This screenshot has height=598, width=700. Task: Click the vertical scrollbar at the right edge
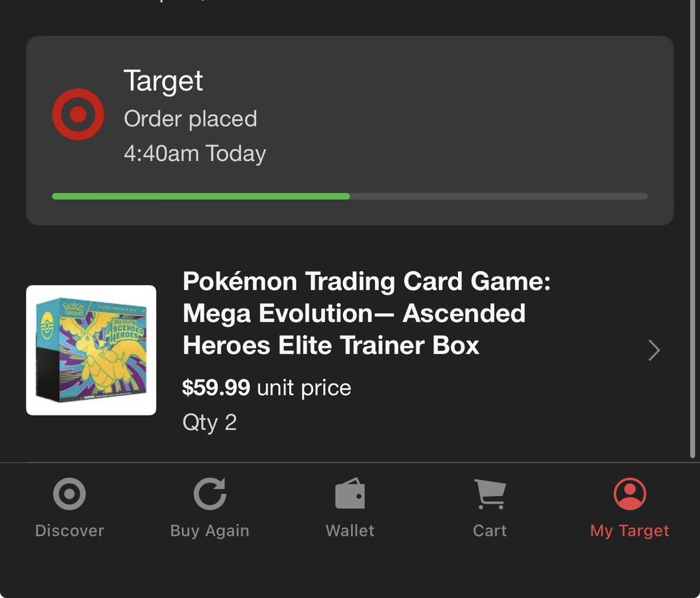click(692, 228)
